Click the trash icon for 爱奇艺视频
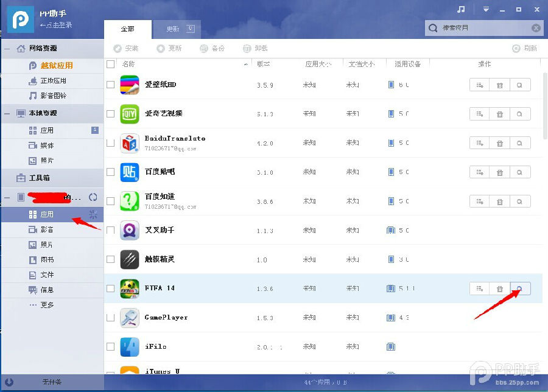The image size is (548, 392). pos(500,114)
